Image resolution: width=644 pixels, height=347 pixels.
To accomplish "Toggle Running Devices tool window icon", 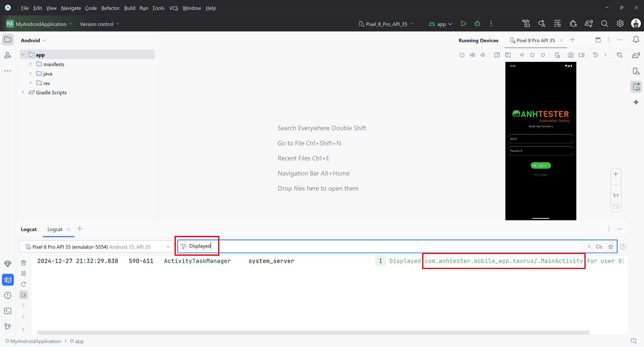I will click(x=636, y=87).
